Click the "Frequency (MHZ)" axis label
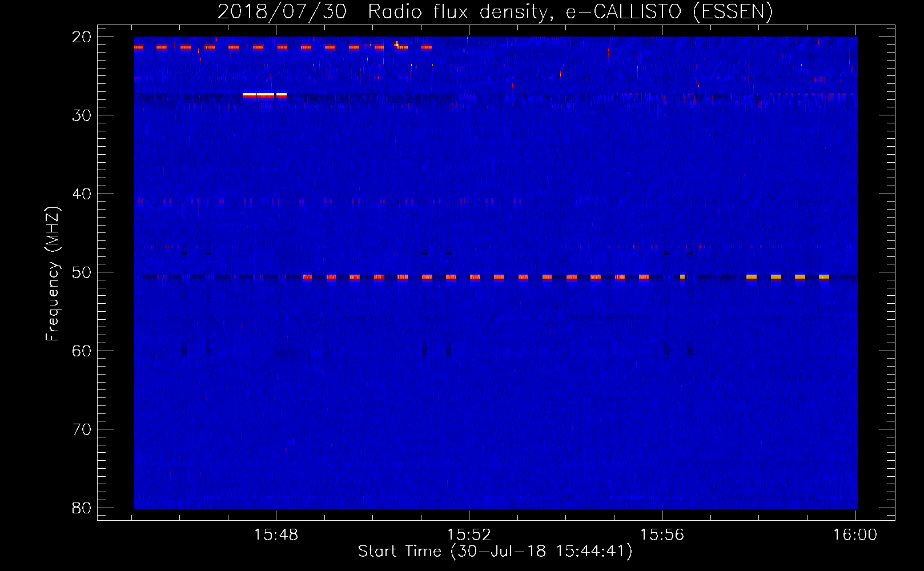 click(53, 274)
